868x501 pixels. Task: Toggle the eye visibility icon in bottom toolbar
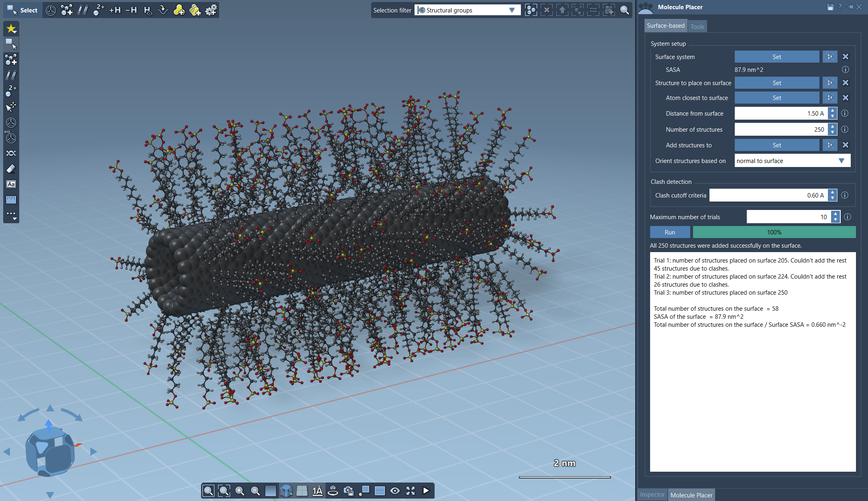395,491
